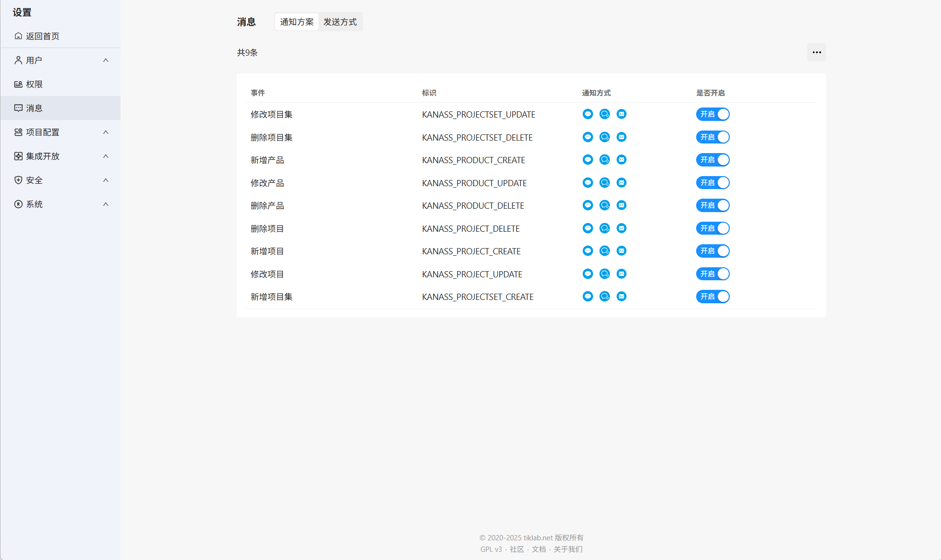The image size is (941, 560).
Task: Click the 关于我们 footer link
Action: pos(568,549)
